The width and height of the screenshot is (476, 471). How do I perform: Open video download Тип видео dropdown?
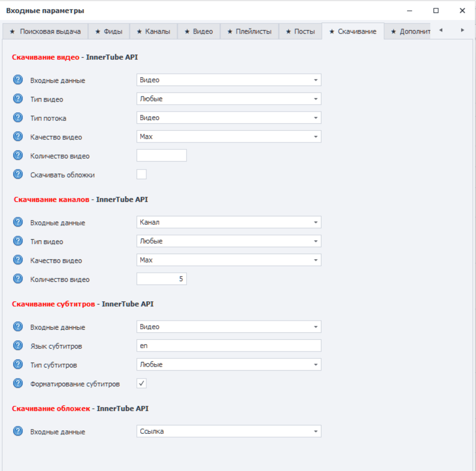[229, 99]
